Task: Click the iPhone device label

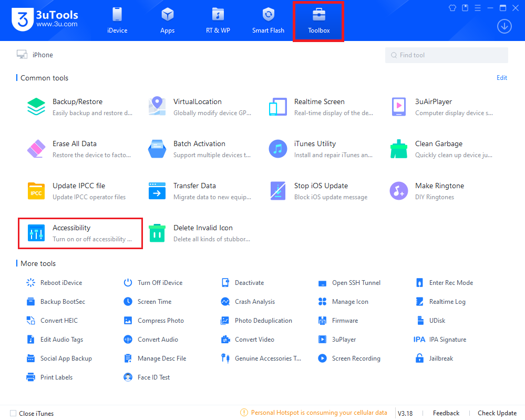Action: [x=43, y=55]
